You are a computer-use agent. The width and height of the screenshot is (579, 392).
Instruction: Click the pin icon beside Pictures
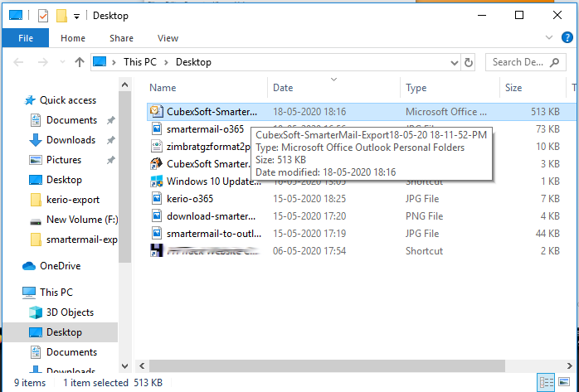(x=111, y=160)
